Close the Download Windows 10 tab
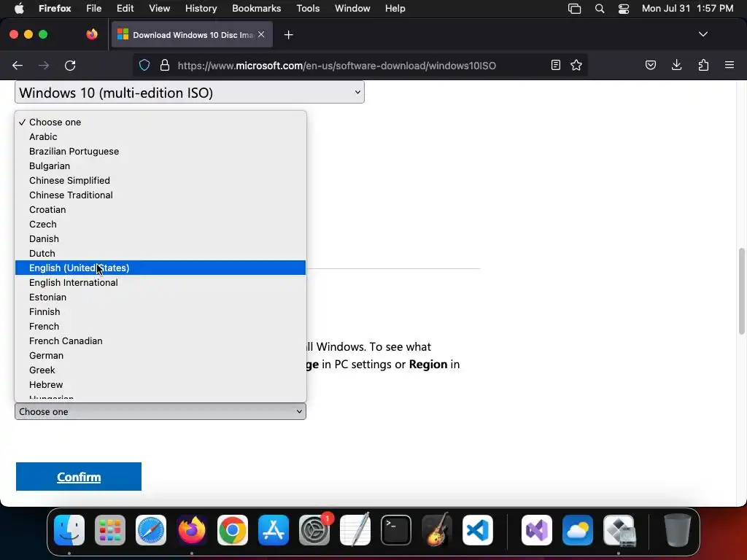This screenshot has height=560, width=747. click(261, 34)
